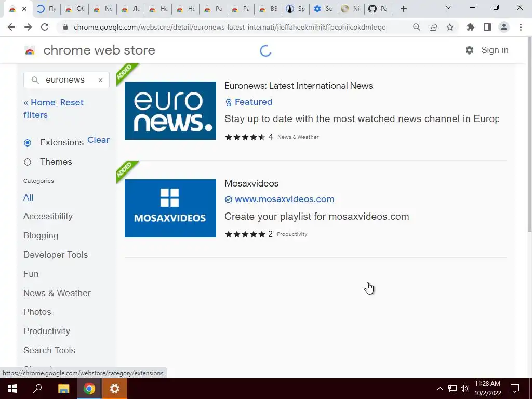The width and height of the screenshot is (532, 399).
Task: Click the page vertical scrollbar thumb
Action: (529, 136)
